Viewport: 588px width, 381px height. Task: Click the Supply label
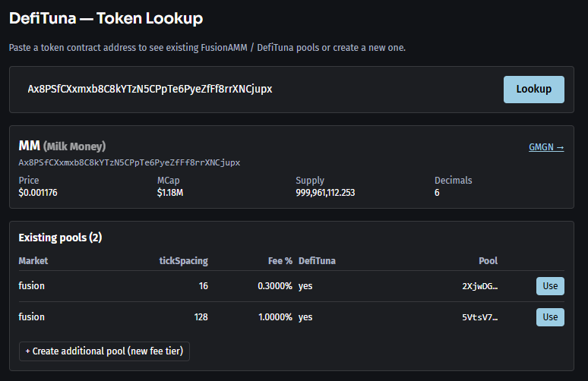(310, 180)
